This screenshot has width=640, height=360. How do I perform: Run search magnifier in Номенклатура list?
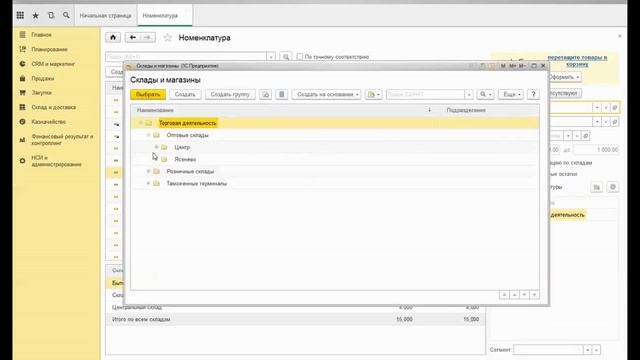coord(286,57)
